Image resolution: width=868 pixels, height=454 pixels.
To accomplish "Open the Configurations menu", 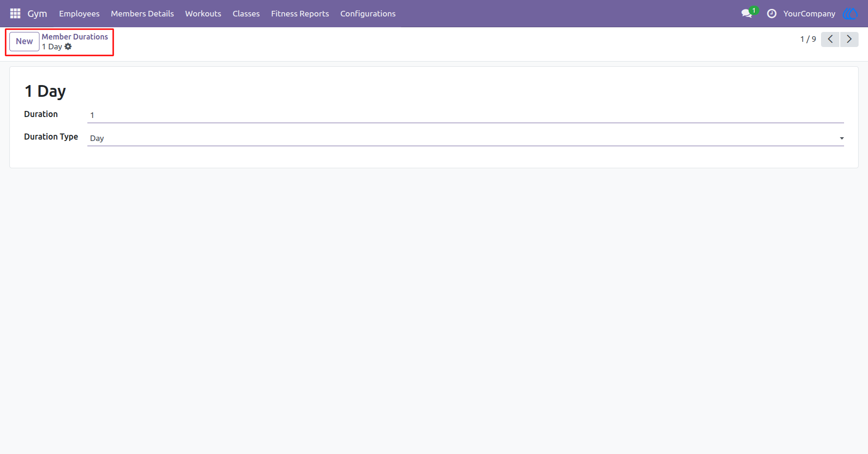I will coord(368,14).
